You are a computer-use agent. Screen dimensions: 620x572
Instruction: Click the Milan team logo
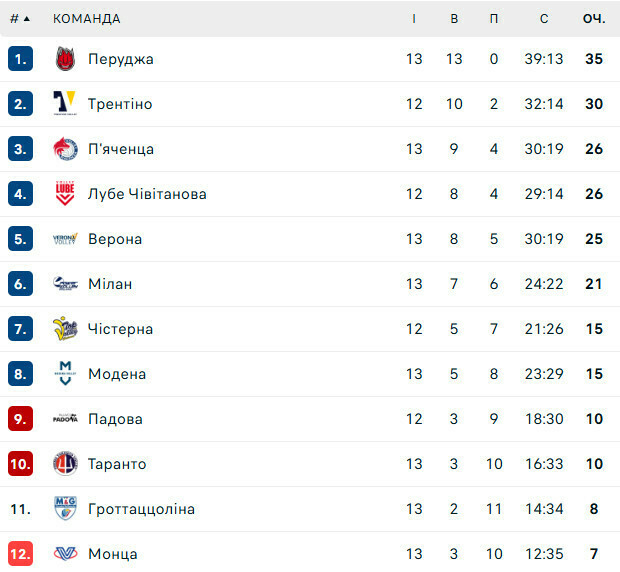coord(65,284)
